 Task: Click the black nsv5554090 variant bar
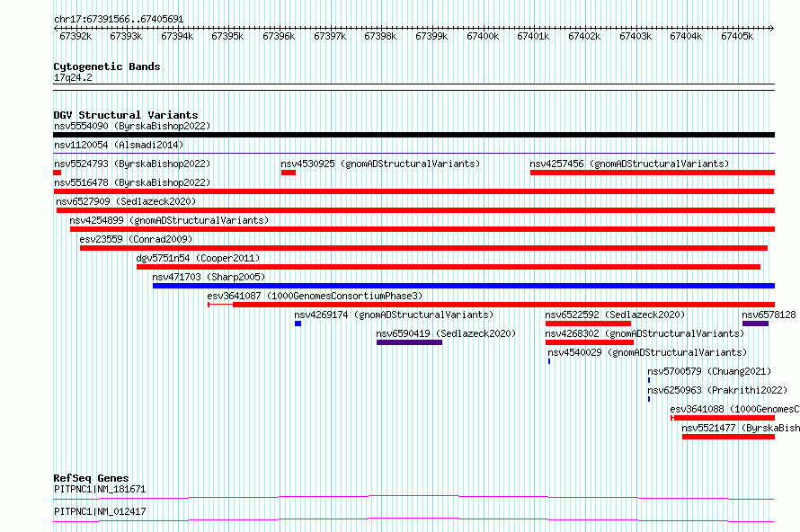click(x=413, y=135)
